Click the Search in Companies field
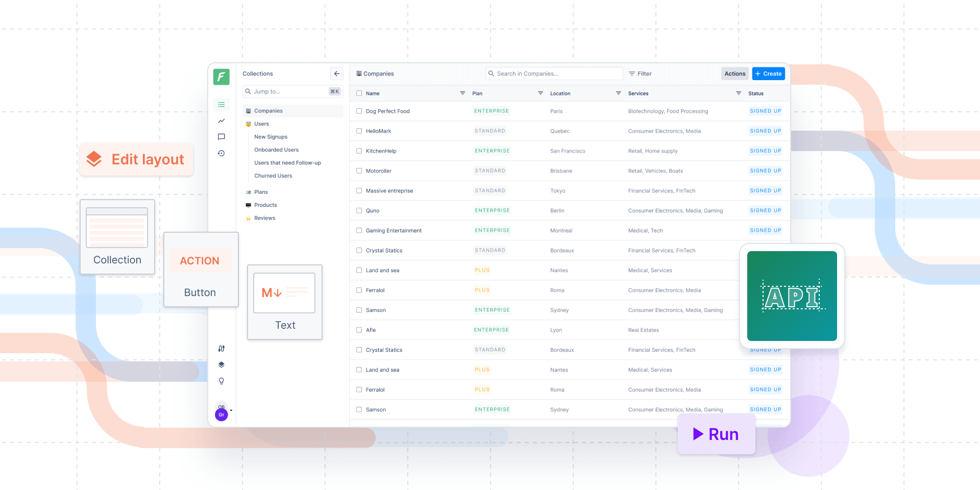 click(x=554, y=73)
